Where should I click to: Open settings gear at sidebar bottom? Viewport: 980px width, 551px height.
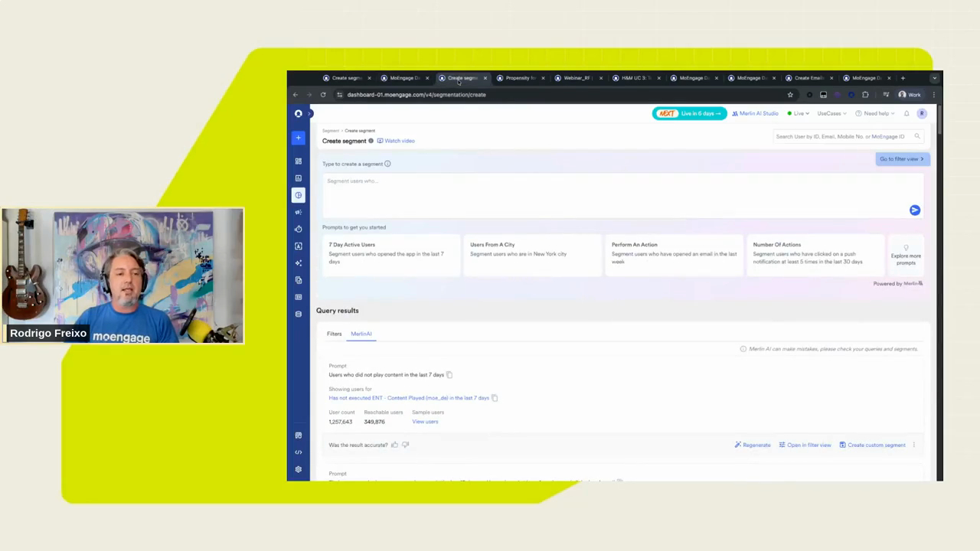pyautogui.click(x=299, y=469)
